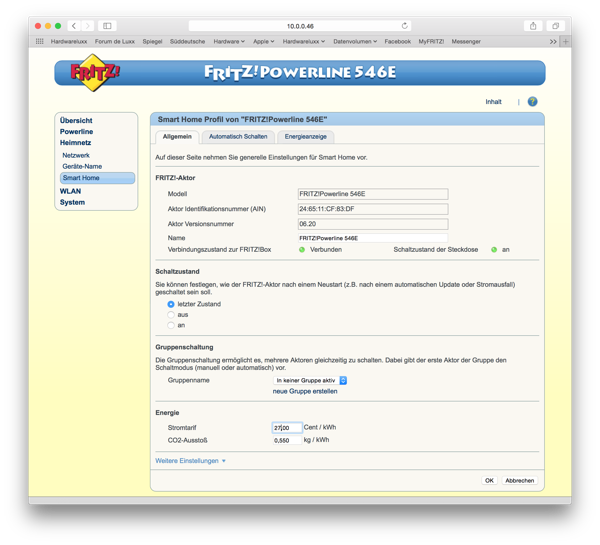600x545 pixels.
Task: Open Geräte-Name under Heimnetz
Action: click(82, 166)
